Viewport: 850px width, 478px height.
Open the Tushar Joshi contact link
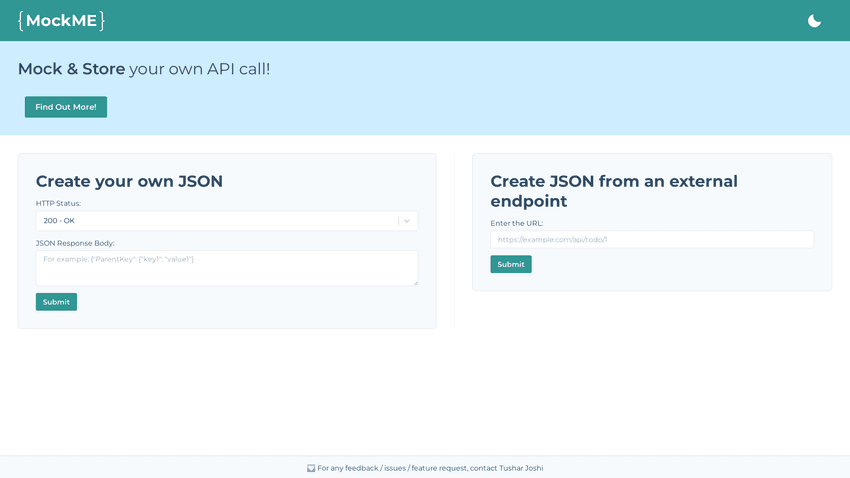pos(520,468)
